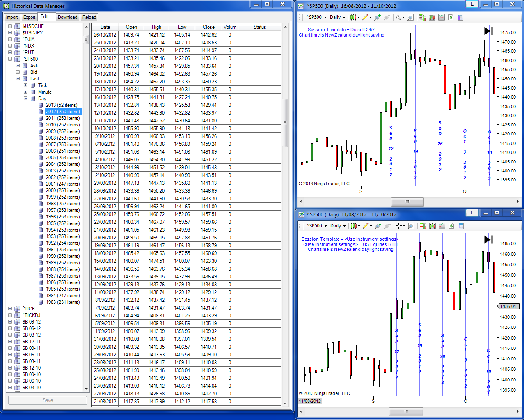Expand the $USDCHF tree node
The image size is (524, 420).
click(x=10, y=26)
